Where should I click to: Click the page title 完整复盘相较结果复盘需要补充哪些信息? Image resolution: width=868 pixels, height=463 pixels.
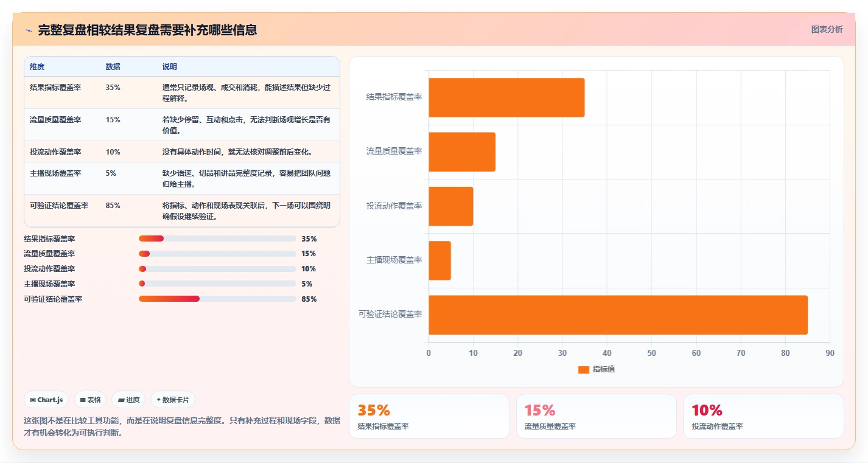coord(147,30)
